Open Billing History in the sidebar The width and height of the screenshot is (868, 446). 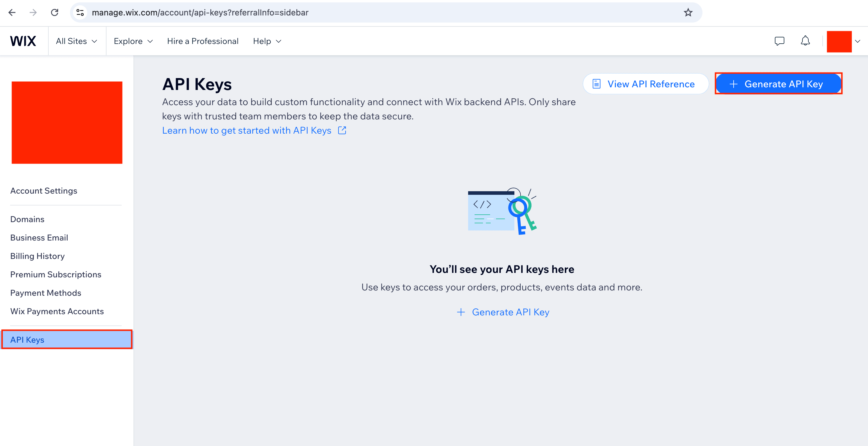click(x=37, y=256)
